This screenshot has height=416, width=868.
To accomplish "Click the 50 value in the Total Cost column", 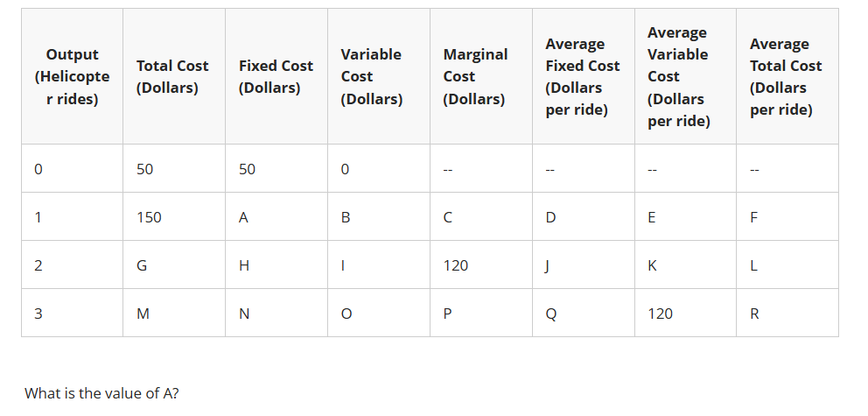I will coord(144,169).
